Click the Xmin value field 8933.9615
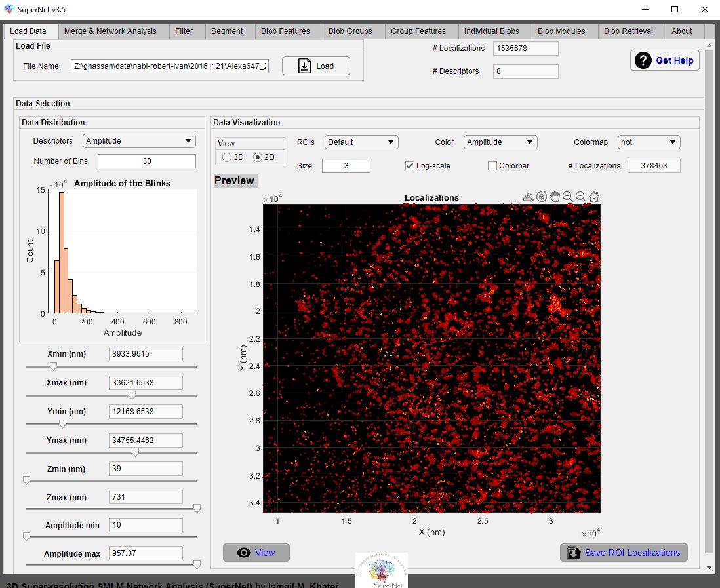Screen dimensions: 720x588 (x=146, y=354)
